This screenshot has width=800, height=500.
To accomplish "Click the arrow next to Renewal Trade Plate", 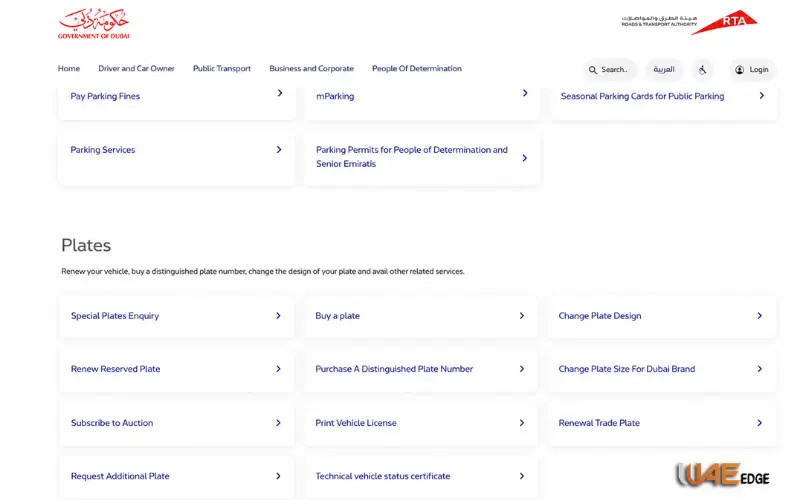I will (x=759, y=423).
